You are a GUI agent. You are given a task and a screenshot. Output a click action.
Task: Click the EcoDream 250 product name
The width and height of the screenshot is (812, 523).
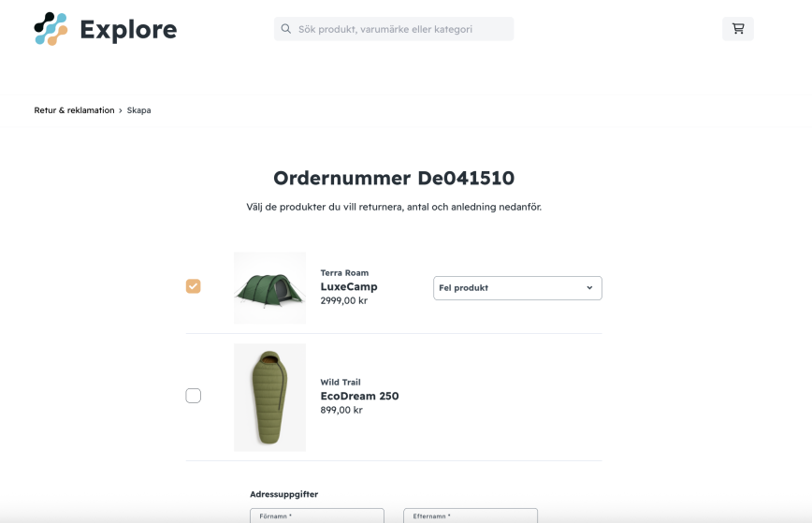(359, 396)
